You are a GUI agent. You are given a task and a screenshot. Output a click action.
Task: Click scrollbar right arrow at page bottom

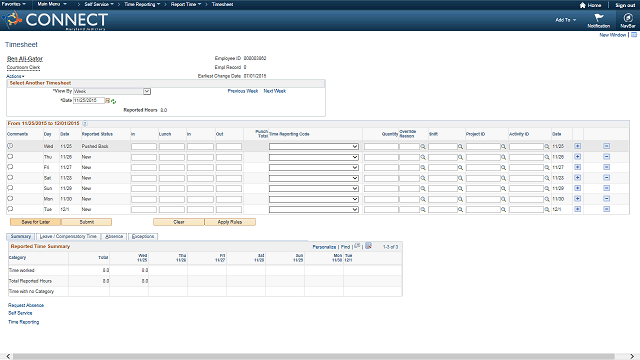point(632,356)
